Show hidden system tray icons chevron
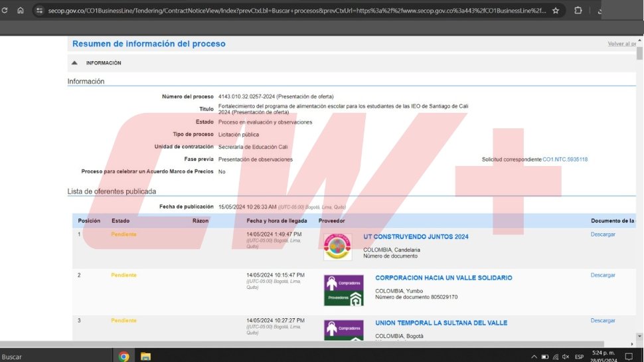 (534, 357)
